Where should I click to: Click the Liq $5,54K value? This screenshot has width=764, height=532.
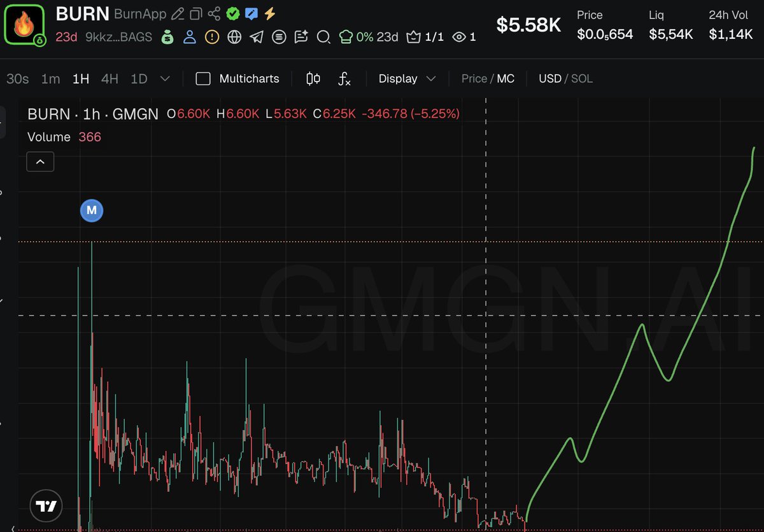(671, 34)
